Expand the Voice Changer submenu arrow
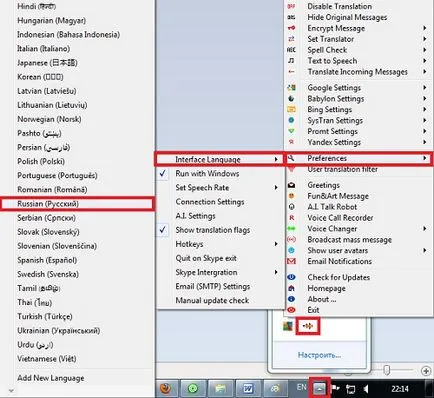Viewport: 434px width, 398px height. [425, 229]
